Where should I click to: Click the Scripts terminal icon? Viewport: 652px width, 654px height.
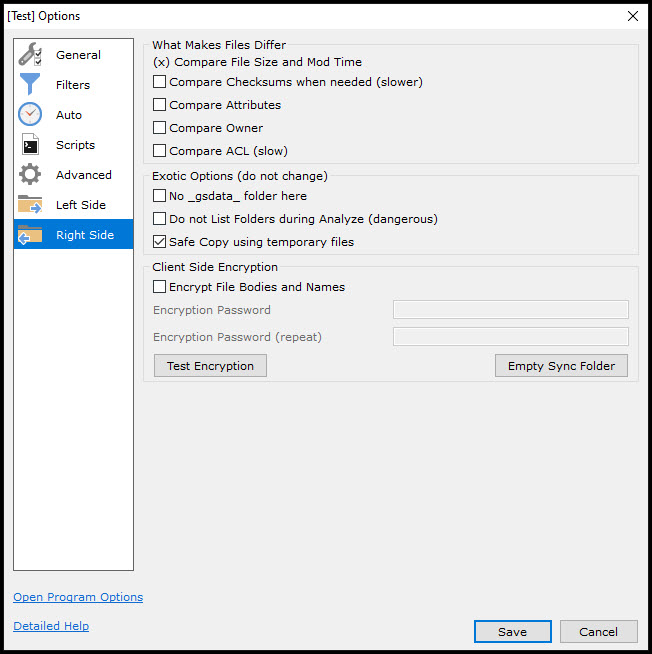pyautogui.click(x=30, y=145)
